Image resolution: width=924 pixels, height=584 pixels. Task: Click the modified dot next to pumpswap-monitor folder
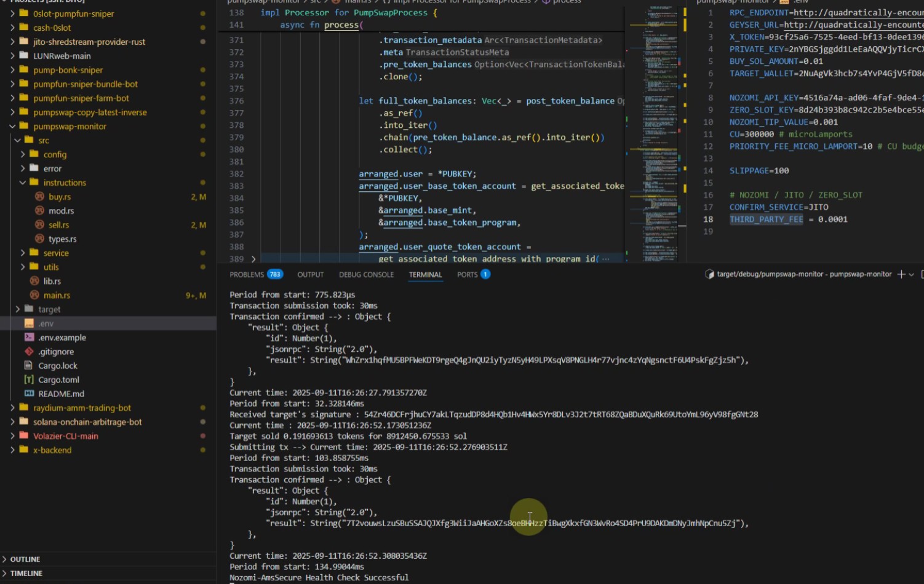pyautogui.click(x=203, y=126)
